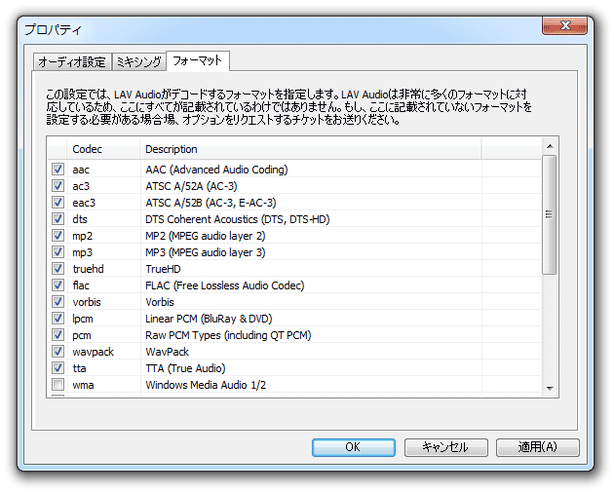Uncheck the aac codec checkbox
The height and width of the screenshot is (493, 614).
[58, 169]
